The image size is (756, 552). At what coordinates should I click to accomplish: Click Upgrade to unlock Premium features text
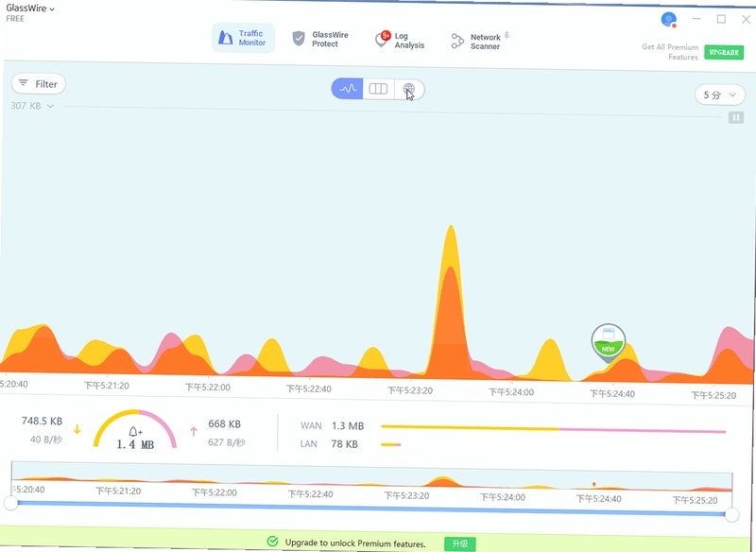[355, 543]
